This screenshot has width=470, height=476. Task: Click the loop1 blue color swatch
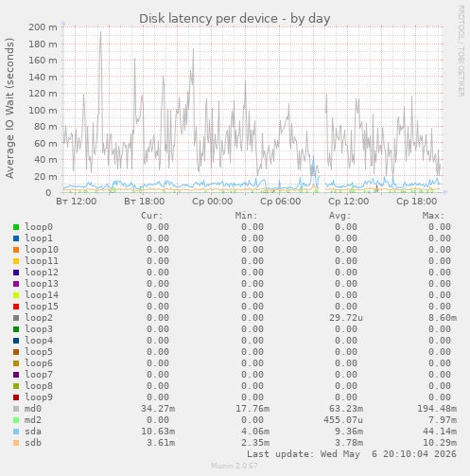[16, 238]
